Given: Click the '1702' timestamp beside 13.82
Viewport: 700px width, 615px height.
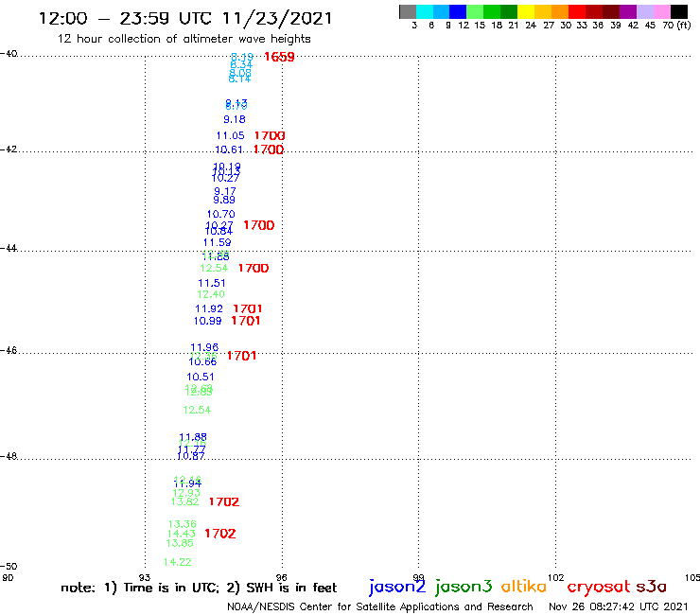Looking at the screenshot, I should 224,502.
